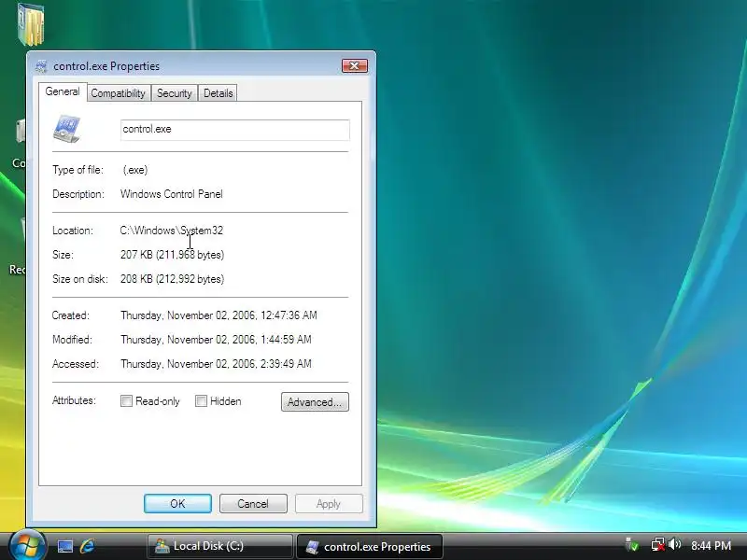Screen dimensions: 747x560
Task: Click the OK button
Action: click(x=177, y=504)
